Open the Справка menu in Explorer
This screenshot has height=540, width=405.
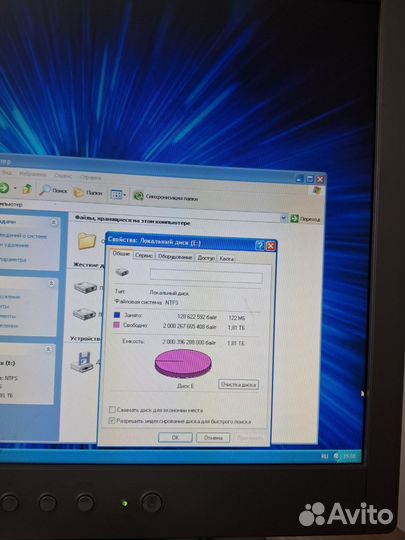point(91,178)
